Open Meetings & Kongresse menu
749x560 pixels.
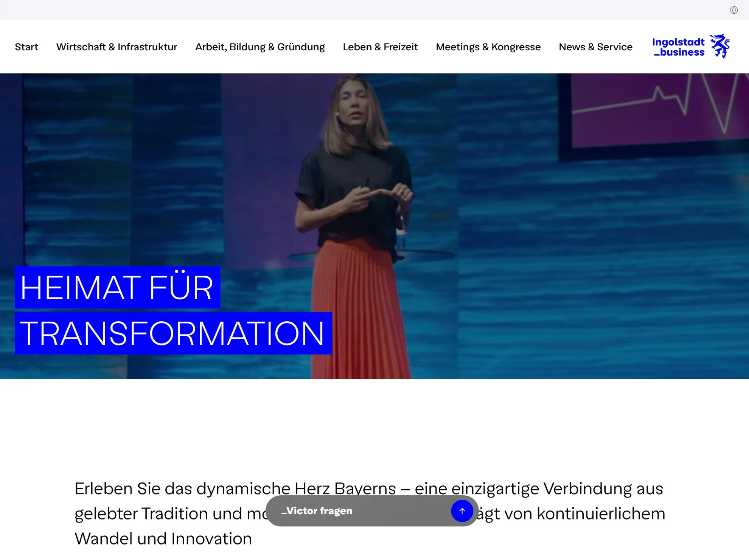[488, 47]
